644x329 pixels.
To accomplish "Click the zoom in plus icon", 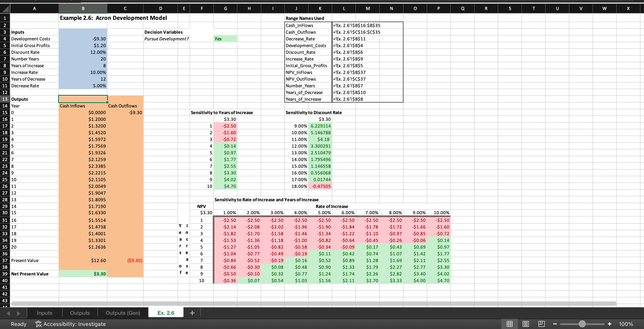I will click(x=609, y=324).
